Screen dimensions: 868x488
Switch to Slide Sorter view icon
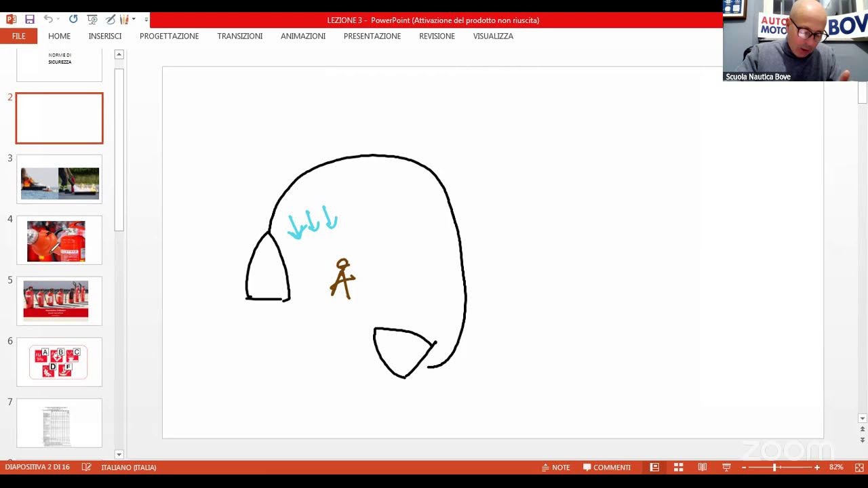(678, 467)
